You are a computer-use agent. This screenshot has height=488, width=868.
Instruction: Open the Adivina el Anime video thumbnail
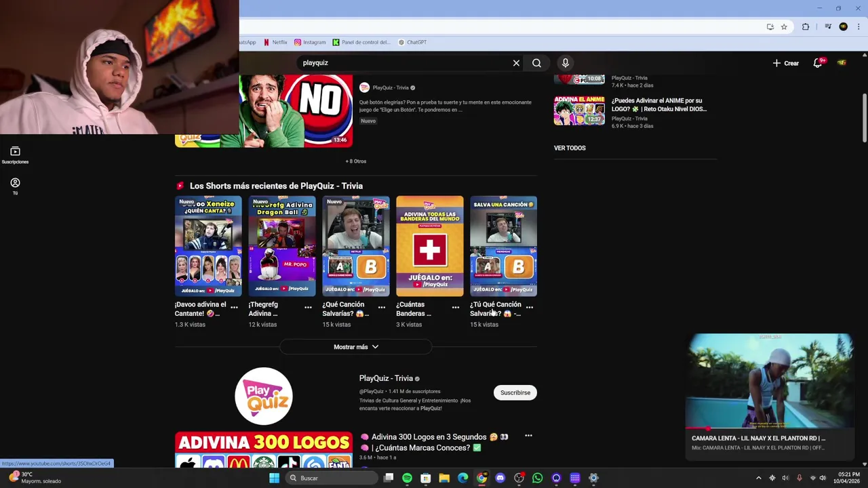tap(579, 110)
